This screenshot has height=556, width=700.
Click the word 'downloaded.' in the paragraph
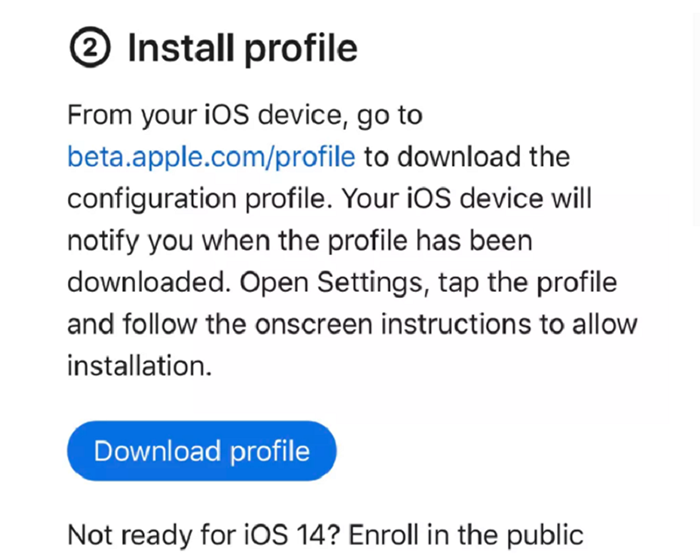click(149, 282)
